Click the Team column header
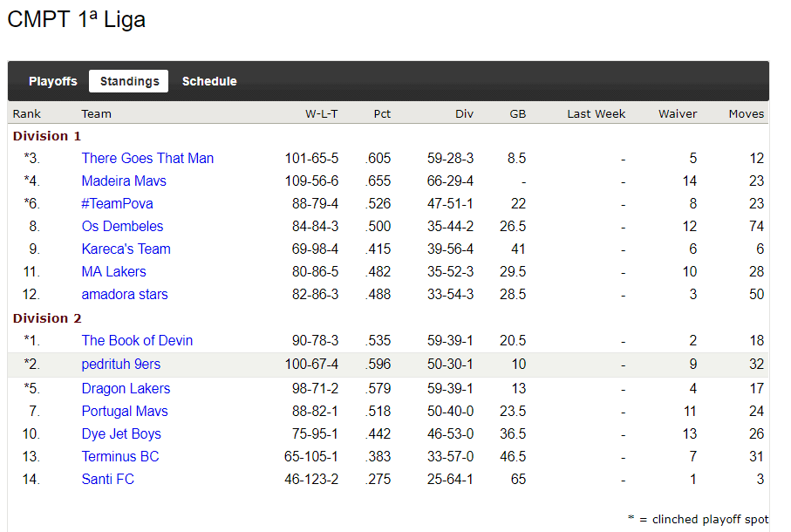 [96, 114]
